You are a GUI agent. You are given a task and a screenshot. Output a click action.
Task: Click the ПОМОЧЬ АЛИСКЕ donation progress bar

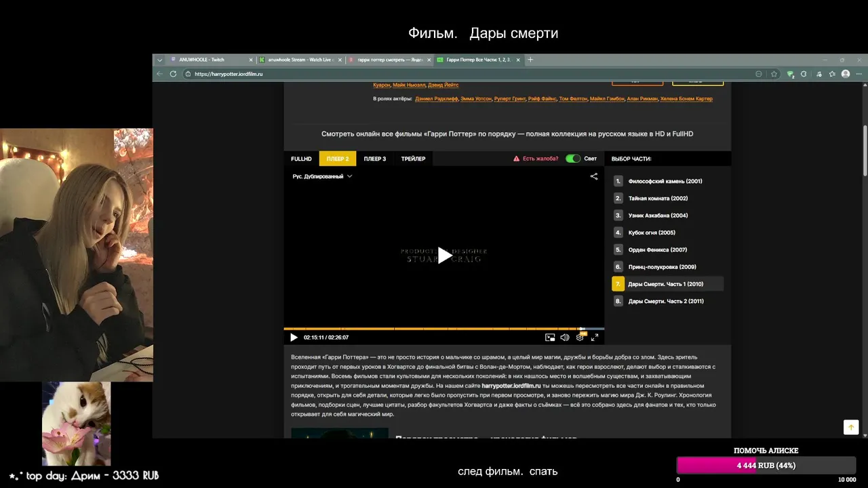point(766,466)
